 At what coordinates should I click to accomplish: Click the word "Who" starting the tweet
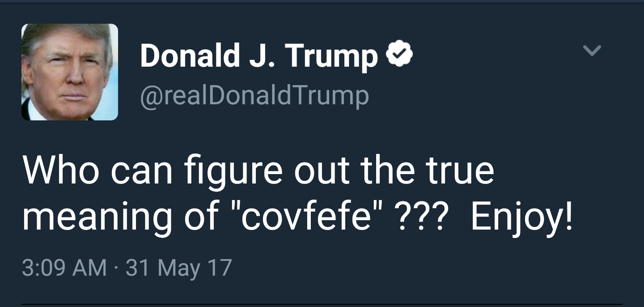60,171
